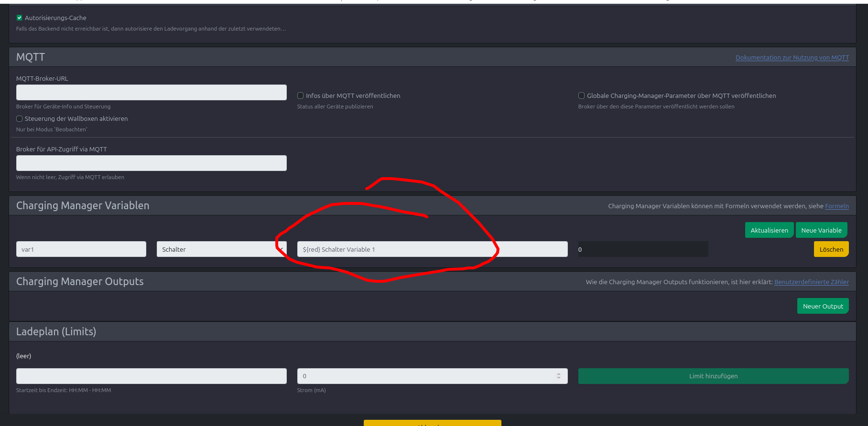Screen dimensions: 868x426
Task: Click the variable value field showing 0
Action: pos(643,249)
